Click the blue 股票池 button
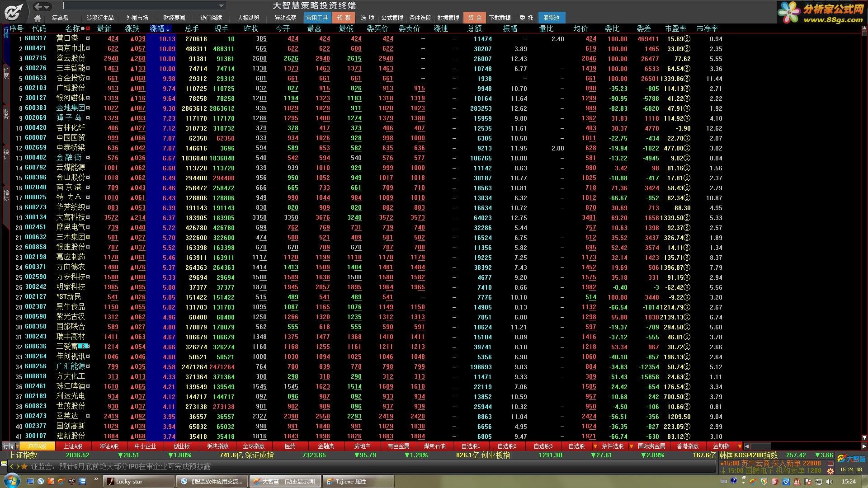Screen dimensions: 868x488 [x=551, y=18]
